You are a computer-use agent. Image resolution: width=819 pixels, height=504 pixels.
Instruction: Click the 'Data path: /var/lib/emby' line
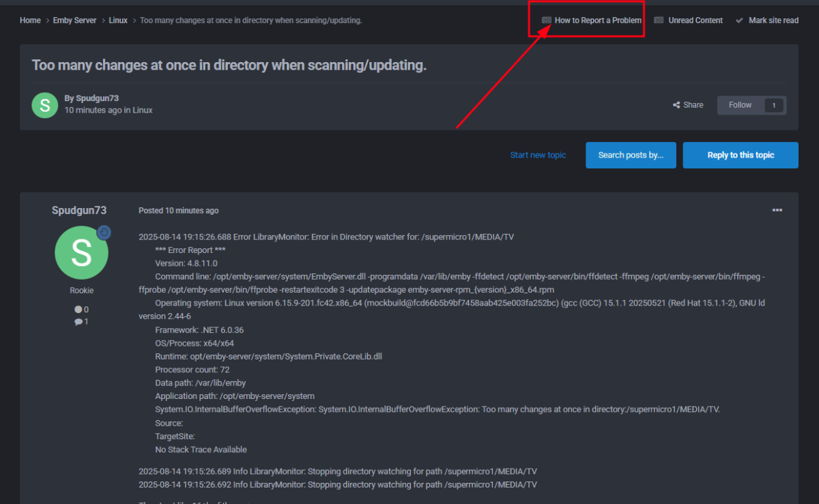click(201, 383)
